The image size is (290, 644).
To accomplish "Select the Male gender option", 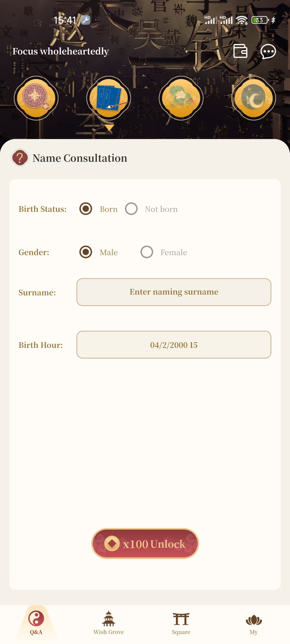I will tap(86, 252).
